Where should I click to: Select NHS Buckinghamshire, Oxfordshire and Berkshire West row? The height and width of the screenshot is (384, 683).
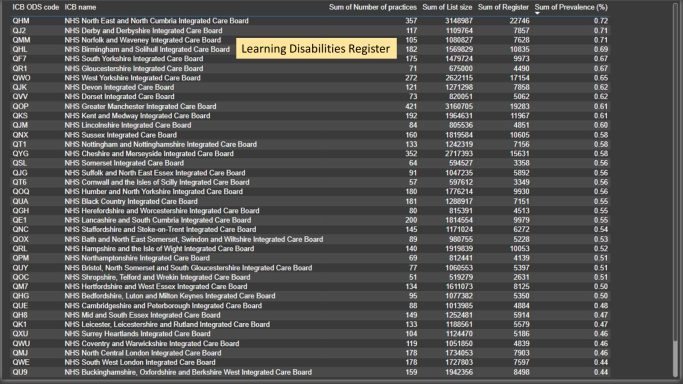(188, 372)
